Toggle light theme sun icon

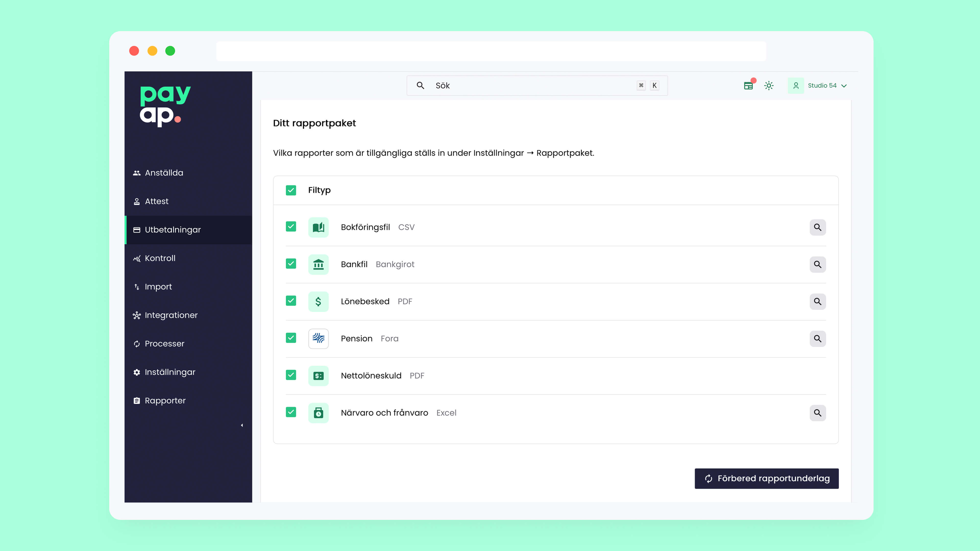(x=768, y=85)
